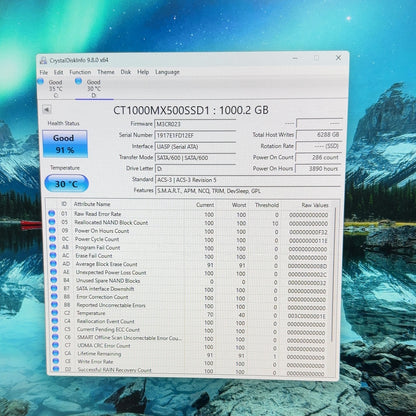This screenshot has height=416, width=416.
Task: Click status orb beside Power Cycle Count
Action: pos(52,238)
